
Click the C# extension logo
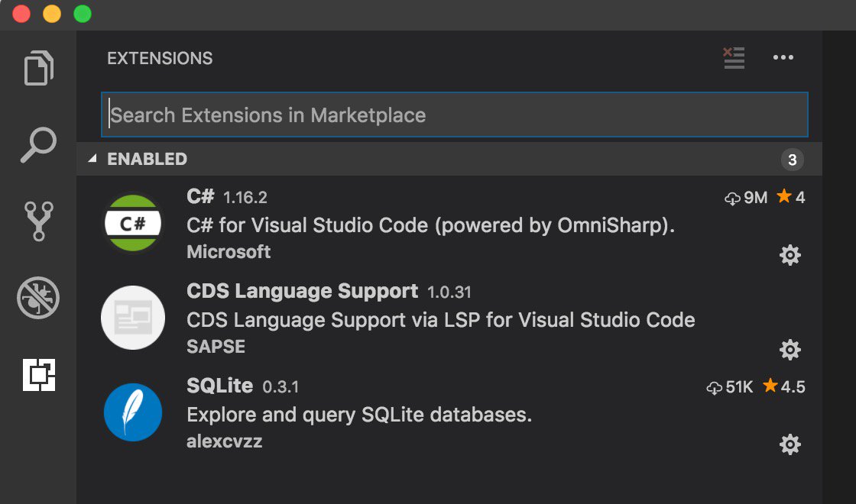tap(133, 223)
